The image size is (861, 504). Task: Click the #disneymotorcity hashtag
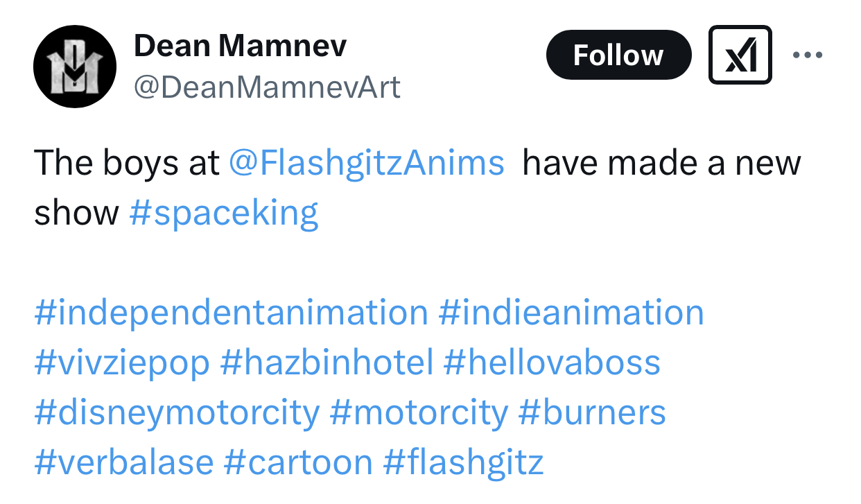click(x=177, y=412)
